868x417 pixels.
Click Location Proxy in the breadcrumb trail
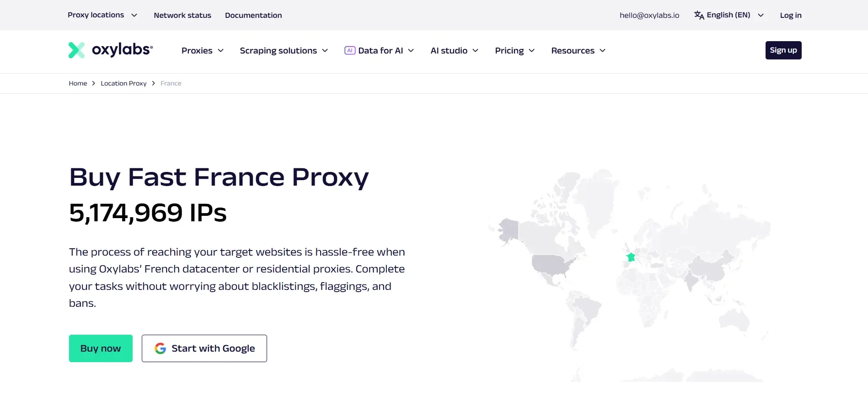coord(123,83)
